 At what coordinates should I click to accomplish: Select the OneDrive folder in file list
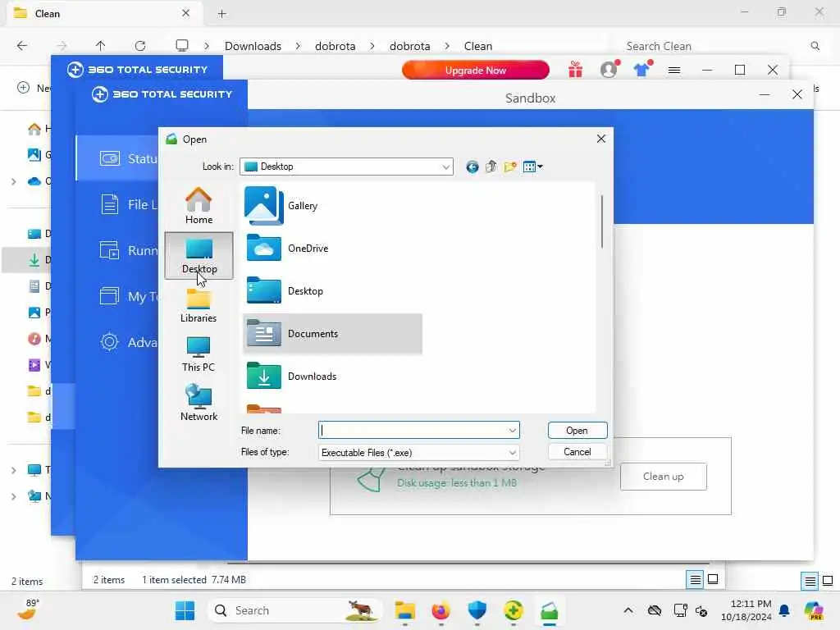[x=288, y=248]
